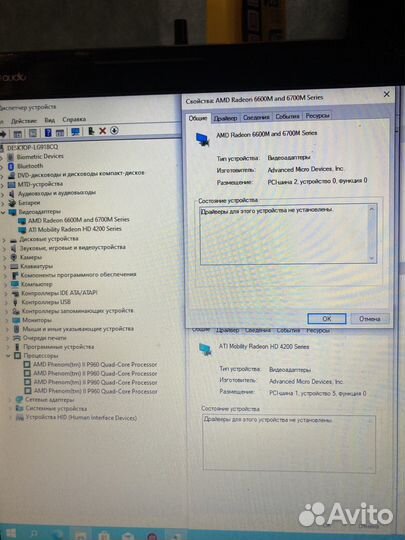Image resolution: width=405 pixels, height=540 pixels.
Task: Switch to Сведения tab in AMD Radeon 6600M dialog
Action: click(256, 117)
